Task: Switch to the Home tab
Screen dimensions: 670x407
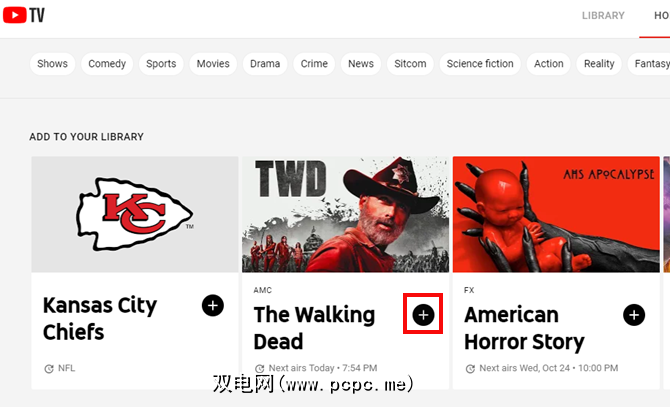Action: (x=661, y=16)
